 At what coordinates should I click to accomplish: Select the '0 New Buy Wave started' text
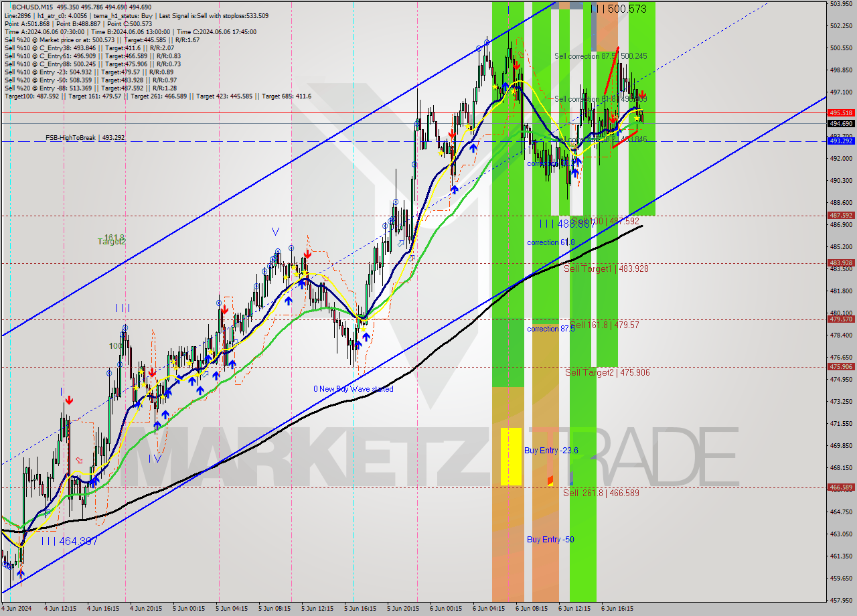click(x=354, y=389)
